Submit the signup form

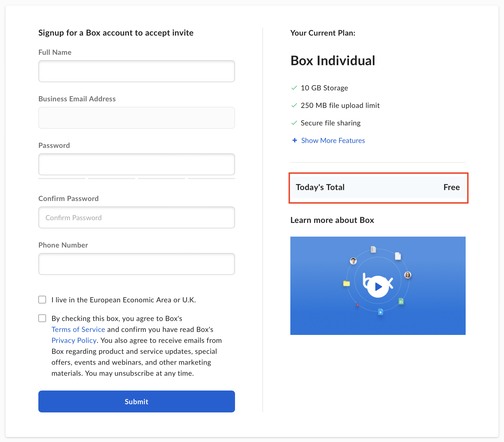(x=137, y=401)
